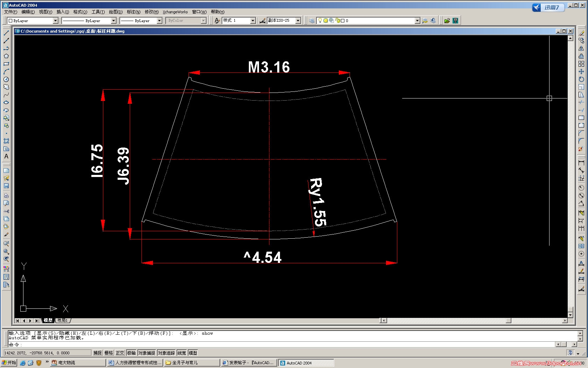Image resolution: width=588 pixels, height=368 pixels.
Task: Select the Ellipse drawing tool
Action: click(x=6, y=102)
